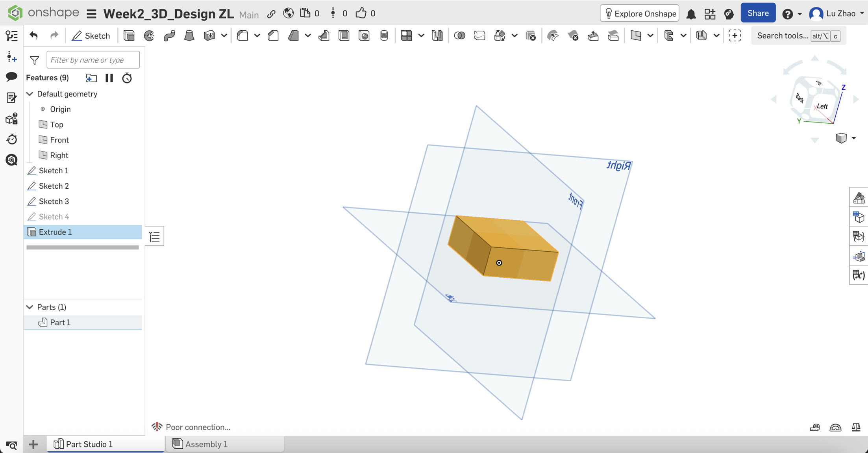This screenshot has width=868, height=453.
Task: Like the document with the thumbs-up
Action: coord(361,13)
